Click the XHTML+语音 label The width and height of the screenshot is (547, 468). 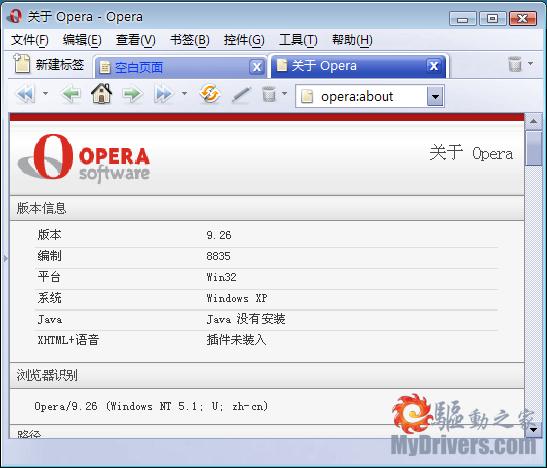click(x=68, y=340)
